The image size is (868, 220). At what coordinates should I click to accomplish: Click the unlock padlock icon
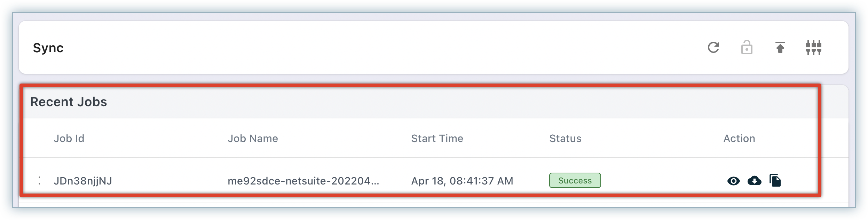click(747, 47)
